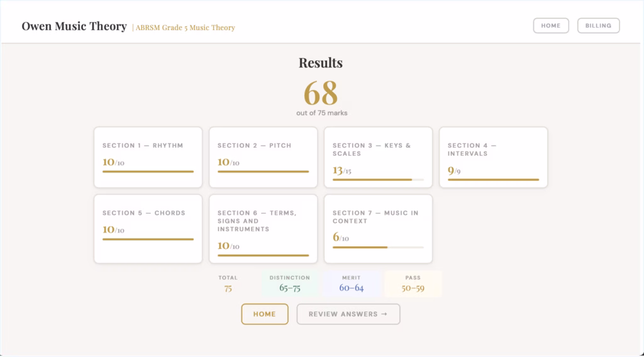Open Review Answers
This screenshot has width=644, height=357.
[x=348, y=314]
